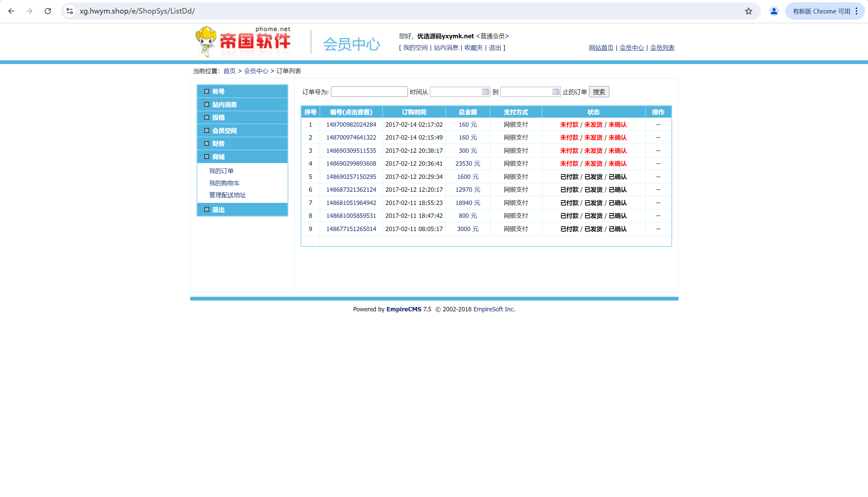868x497 pixels.
Task: Click the EmpireCMS footer link
Action: (x=404, y=309)
